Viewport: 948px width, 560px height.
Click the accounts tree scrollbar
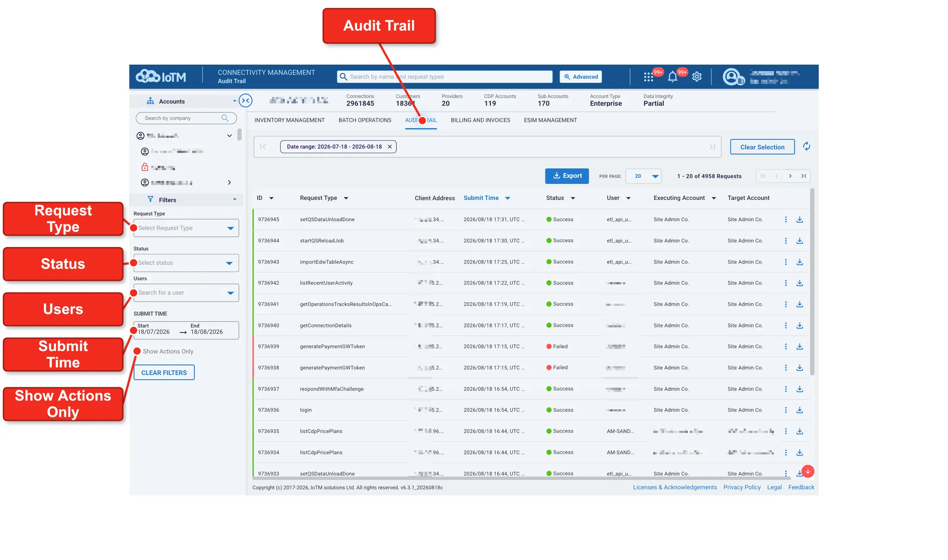click(240, 134)
